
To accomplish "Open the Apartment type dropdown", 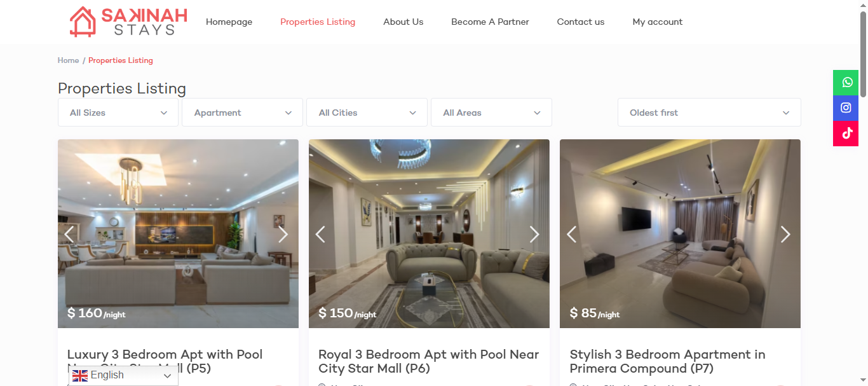I will point(243,113).
